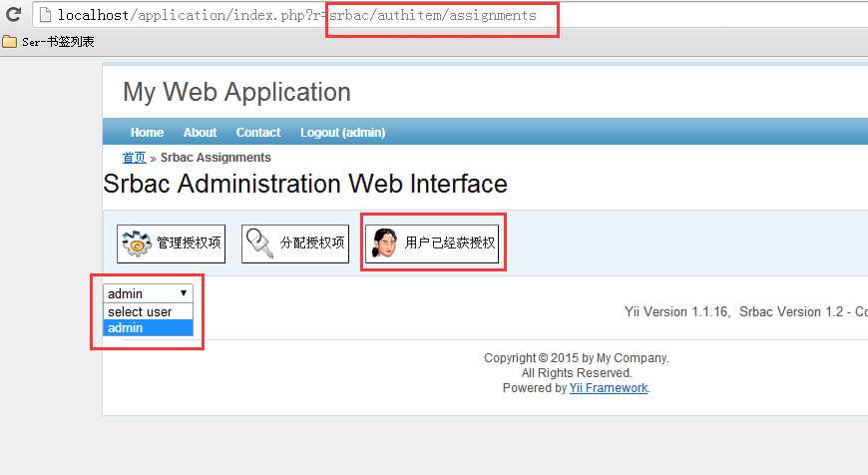Open the 管理授权项 button
Image resolution: width=868 pixels, height=475 pixels.
(x=171, y=243)
